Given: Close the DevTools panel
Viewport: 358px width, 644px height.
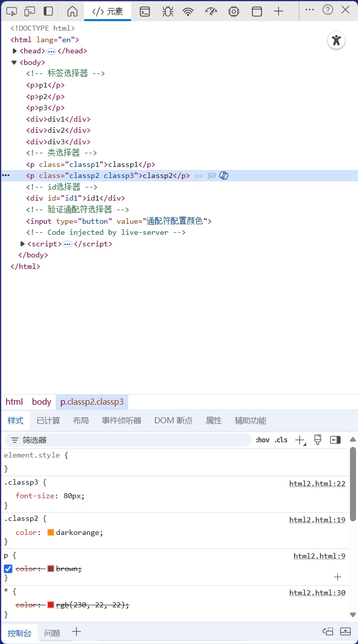Looking at the screenshot, I should 345,10.
